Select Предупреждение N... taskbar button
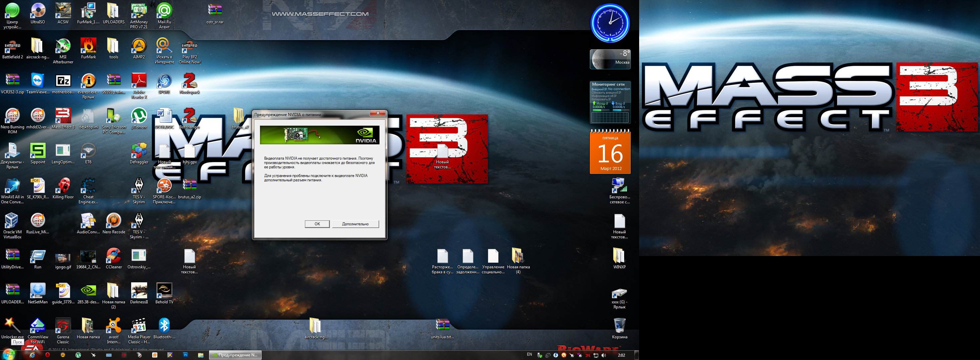The height and width of the screenshot is (360, 980). [x=235, y=355]
